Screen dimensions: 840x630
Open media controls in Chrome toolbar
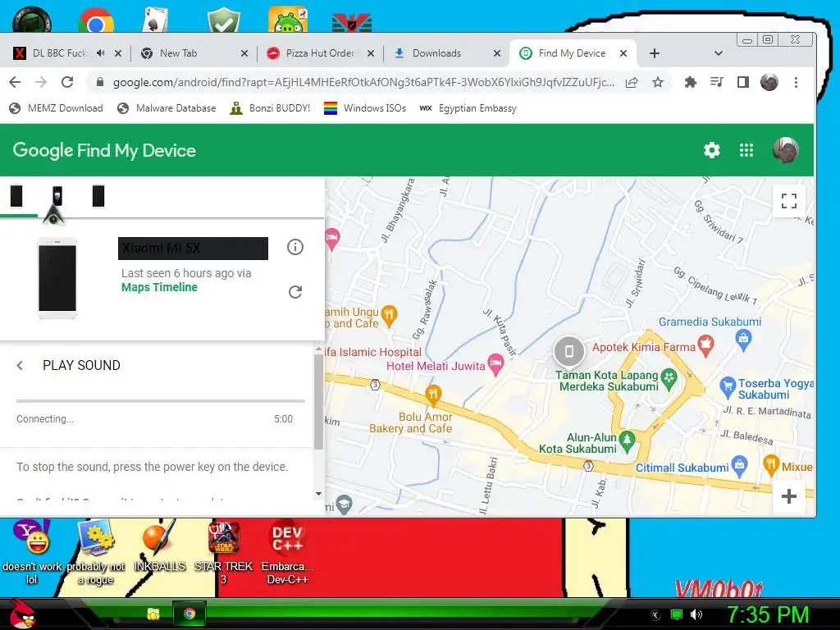716,82
